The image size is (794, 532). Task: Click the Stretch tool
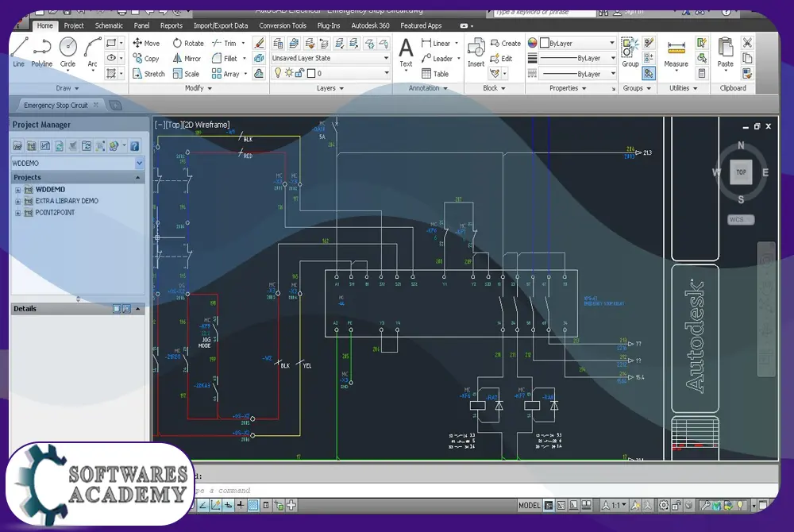[x=148, y=74]
